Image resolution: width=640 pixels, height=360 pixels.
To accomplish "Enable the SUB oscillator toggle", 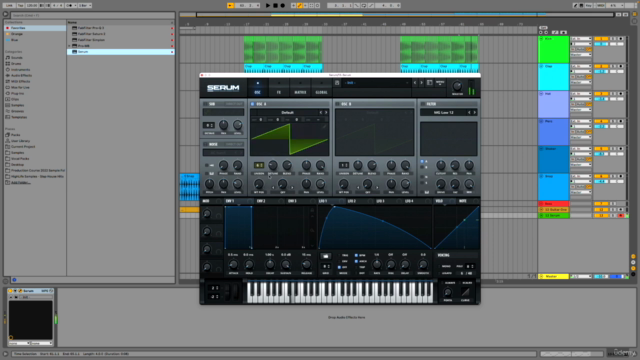I will tap(205, 104).
